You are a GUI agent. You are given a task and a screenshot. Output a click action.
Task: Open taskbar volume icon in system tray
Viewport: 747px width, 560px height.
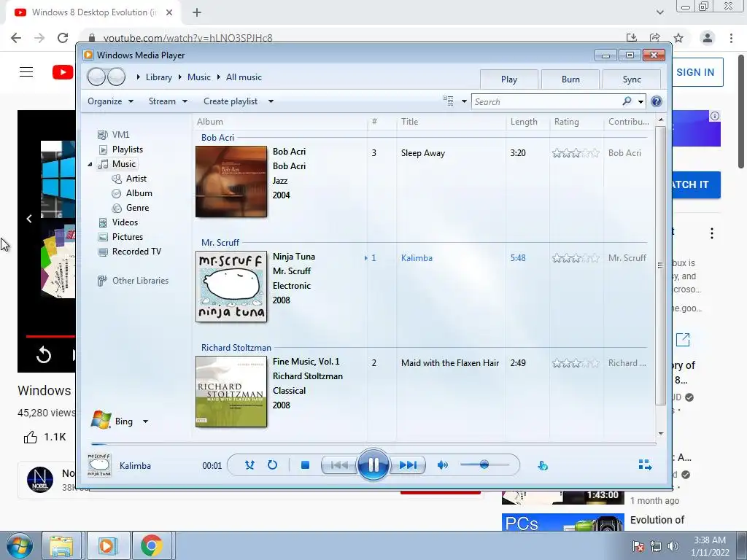[x=673, y=546]
